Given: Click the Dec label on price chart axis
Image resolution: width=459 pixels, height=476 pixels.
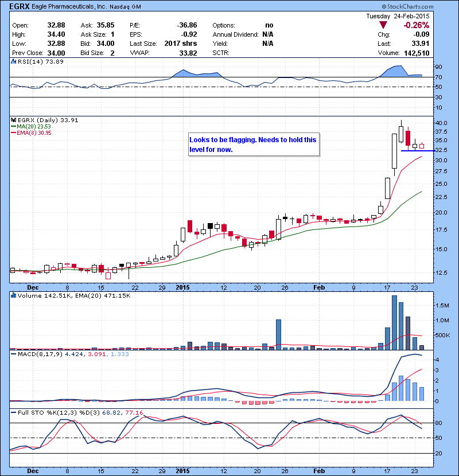Looking at the screenshot, I should click(x=33, y=287).
